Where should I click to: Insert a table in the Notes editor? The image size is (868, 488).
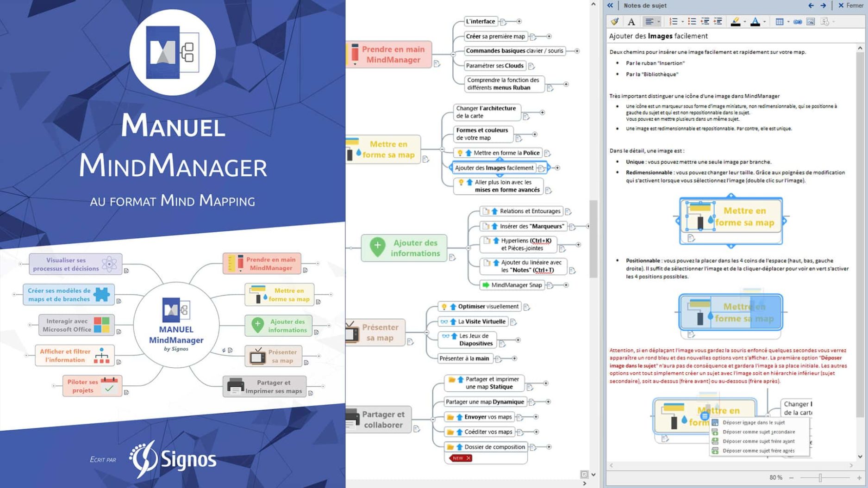(x=780, y=21)
